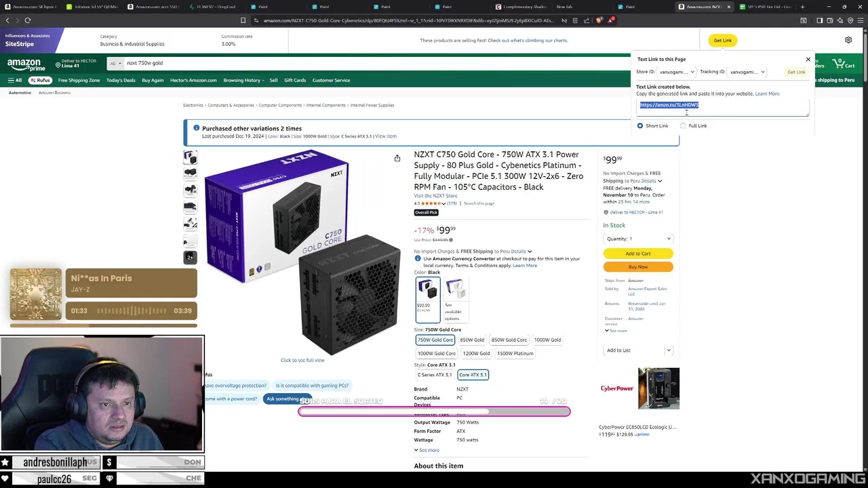Visit the NZXT Store link
This screenshot has width=868, height=488.
(x=436, y=196)
